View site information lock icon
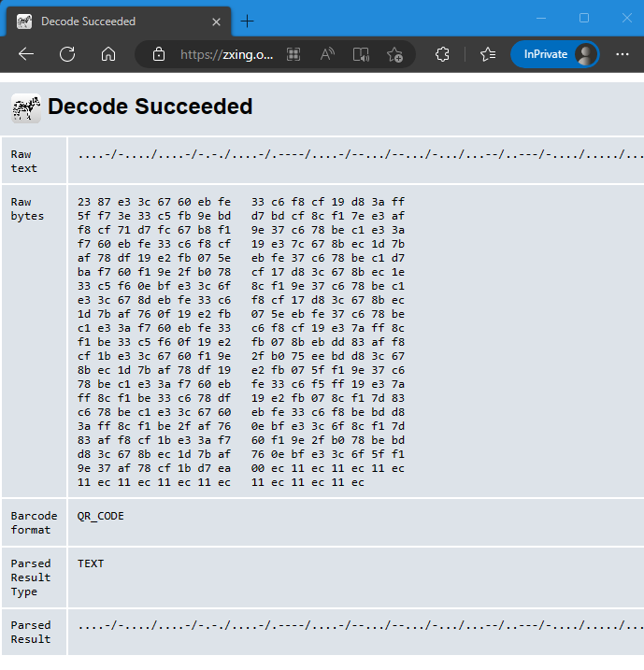The width and height of the screenshot is (644, 670). [x=159, y=54]
